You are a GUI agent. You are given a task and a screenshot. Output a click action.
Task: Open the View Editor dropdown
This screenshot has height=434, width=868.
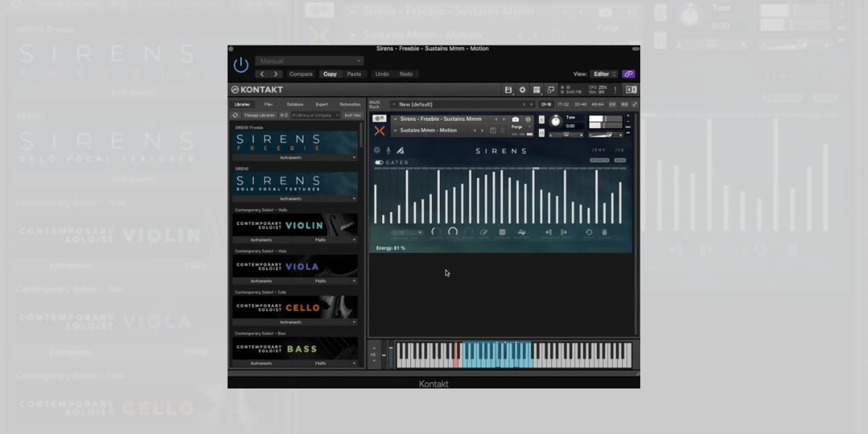pyautogui.click(x=604, y=74)
